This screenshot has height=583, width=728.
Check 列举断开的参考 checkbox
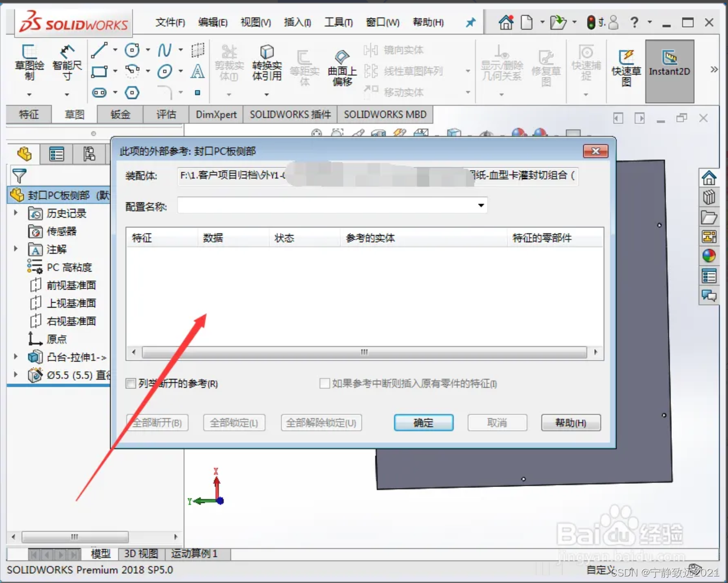click(x=131, y=383)
